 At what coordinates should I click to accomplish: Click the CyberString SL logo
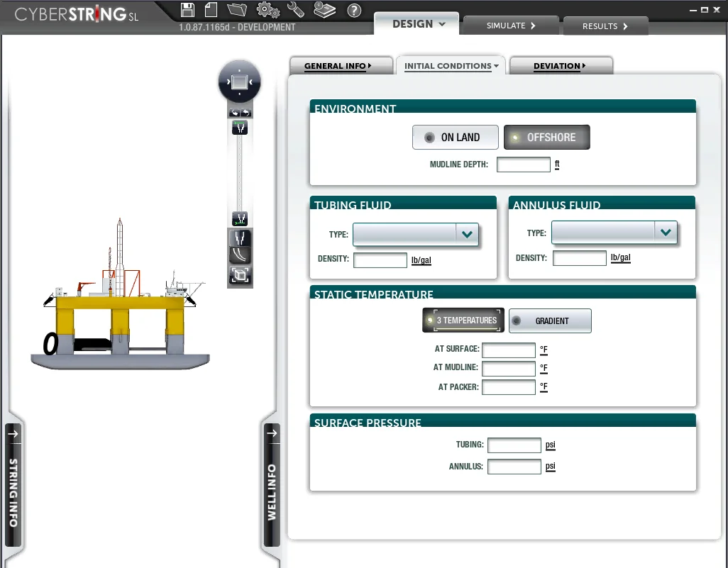[77, 14]
